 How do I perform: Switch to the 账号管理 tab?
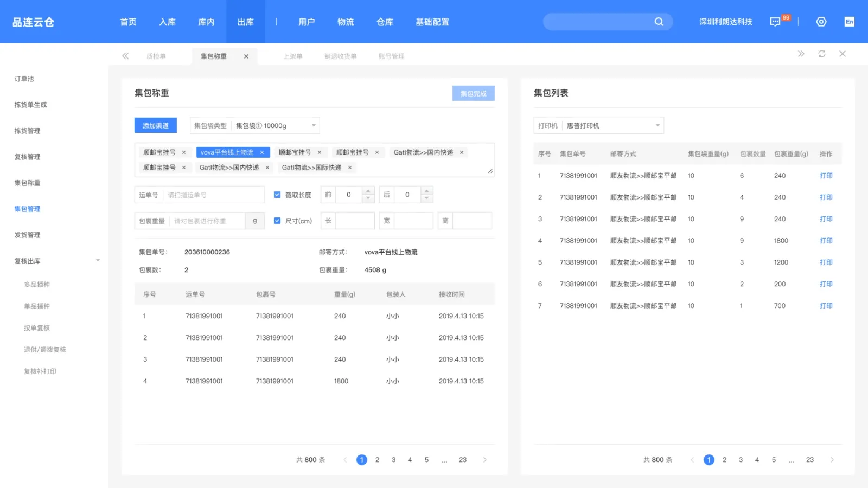point(392,56)
